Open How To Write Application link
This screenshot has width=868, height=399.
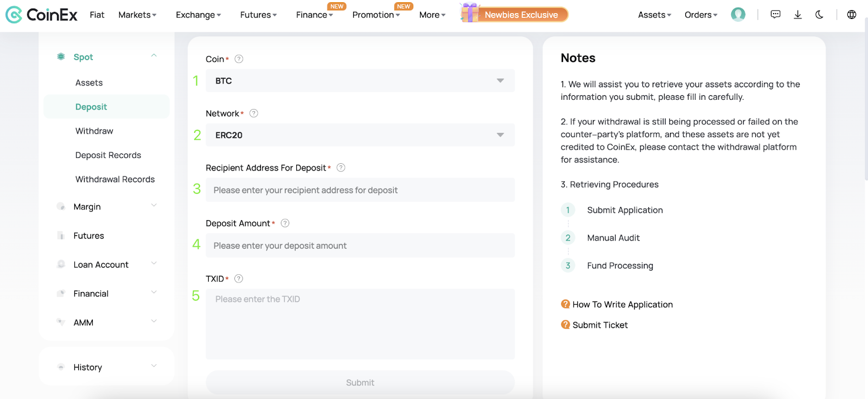pos(622,305)
